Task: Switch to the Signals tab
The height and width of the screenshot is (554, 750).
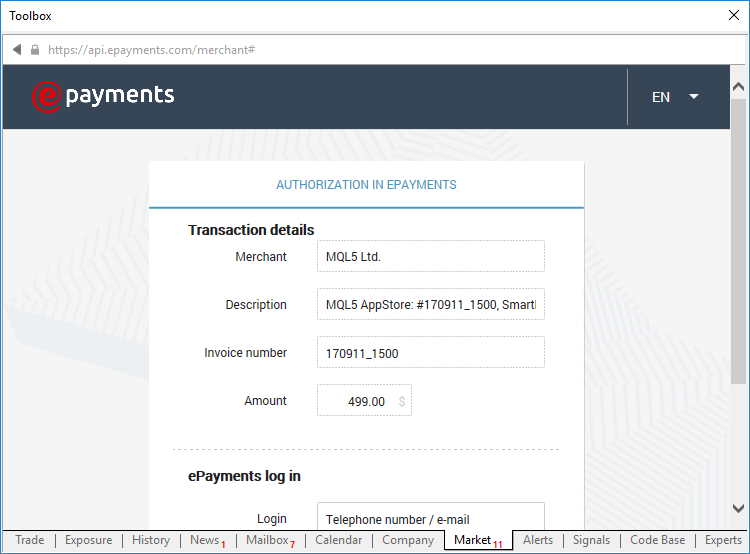Action: pyautogui.click(x=591, y=540)
